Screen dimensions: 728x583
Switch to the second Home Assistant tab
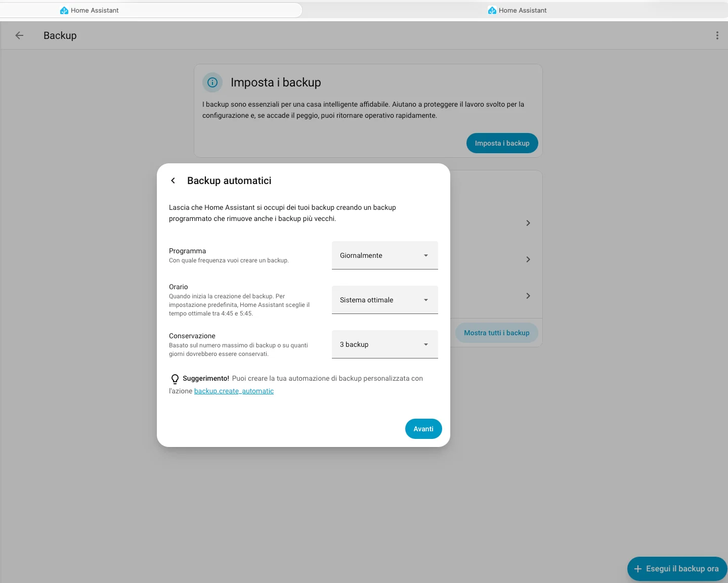coord(517,10)
